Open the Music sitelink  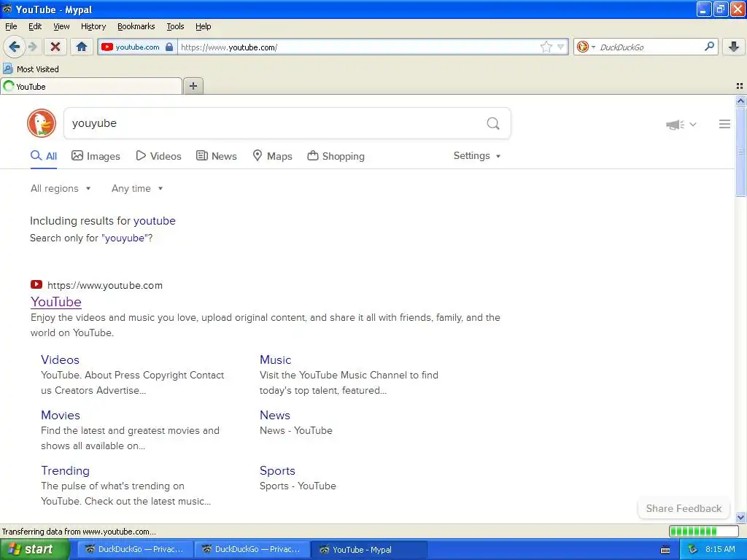coord(275,359)
